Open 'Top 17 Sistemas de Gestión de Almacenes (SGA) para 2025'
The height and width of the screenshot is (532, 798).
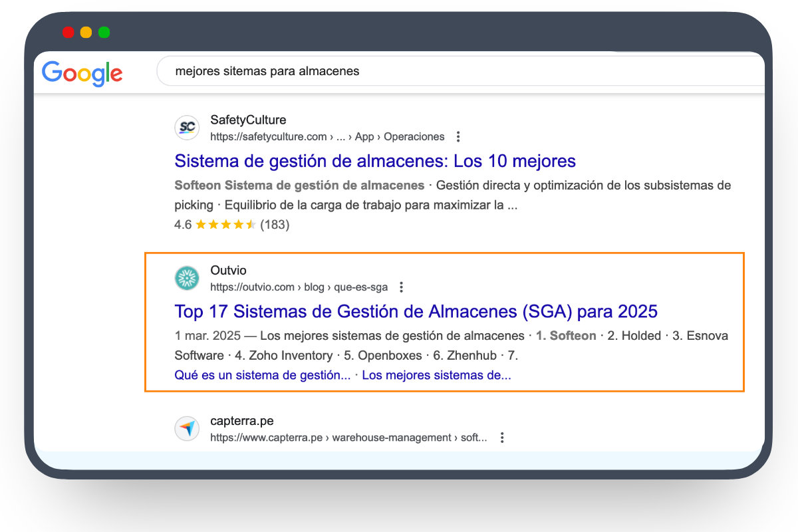pyautogui.click(x=416, y=311)
